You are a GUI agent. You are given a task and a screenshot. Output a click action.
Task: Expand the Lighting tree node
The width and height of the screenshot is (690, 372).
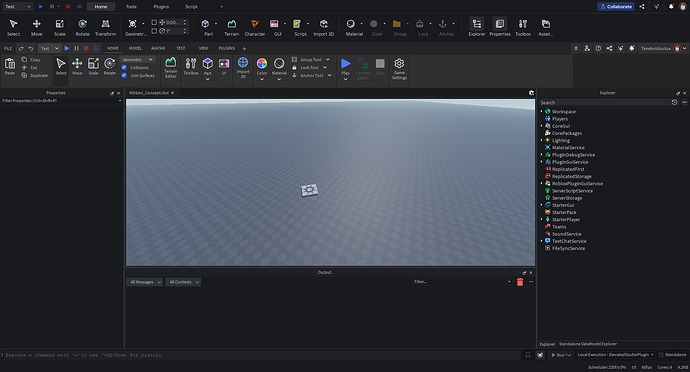pyautogui.click(x=542, y=140)
